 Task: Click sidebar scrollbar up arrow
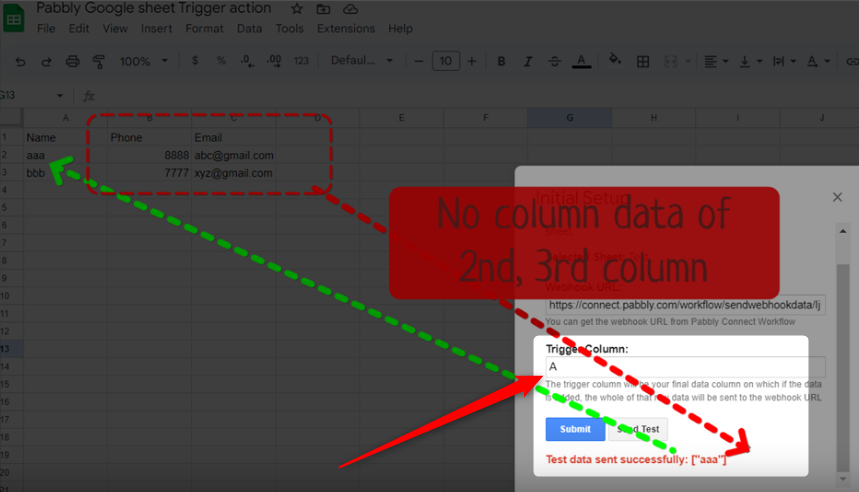click(x=843, y=231)
